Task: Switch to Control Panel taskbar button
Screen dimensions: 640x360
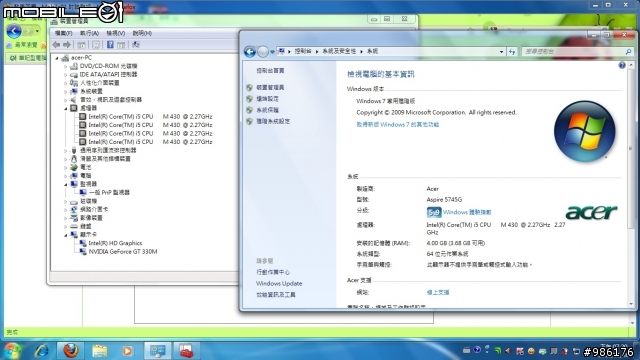Action: [158, 351]
